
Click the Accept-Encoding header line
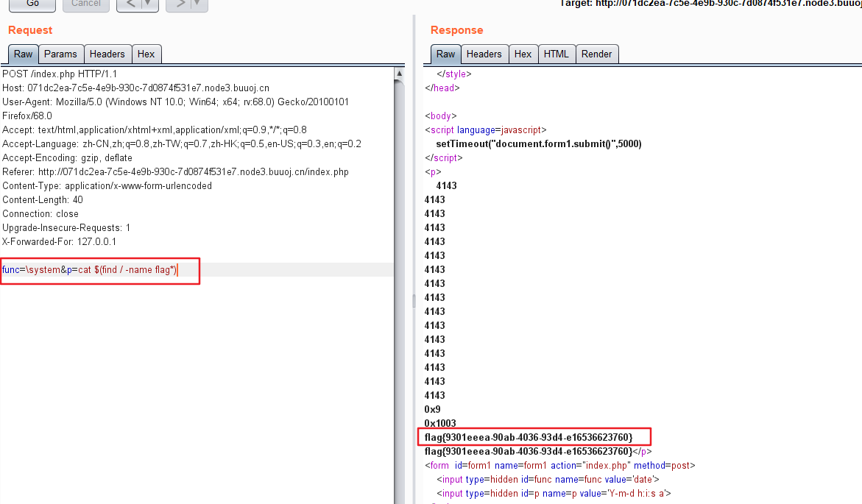click(67, 157)
